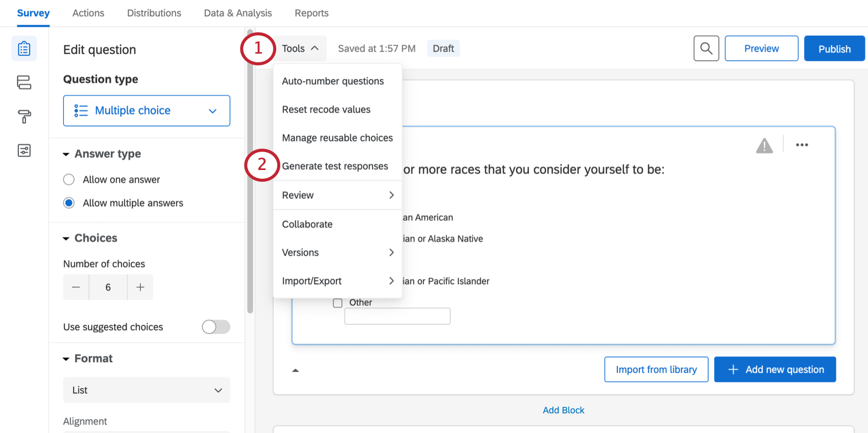Open the question three-dot options menu

pos(802,145)
